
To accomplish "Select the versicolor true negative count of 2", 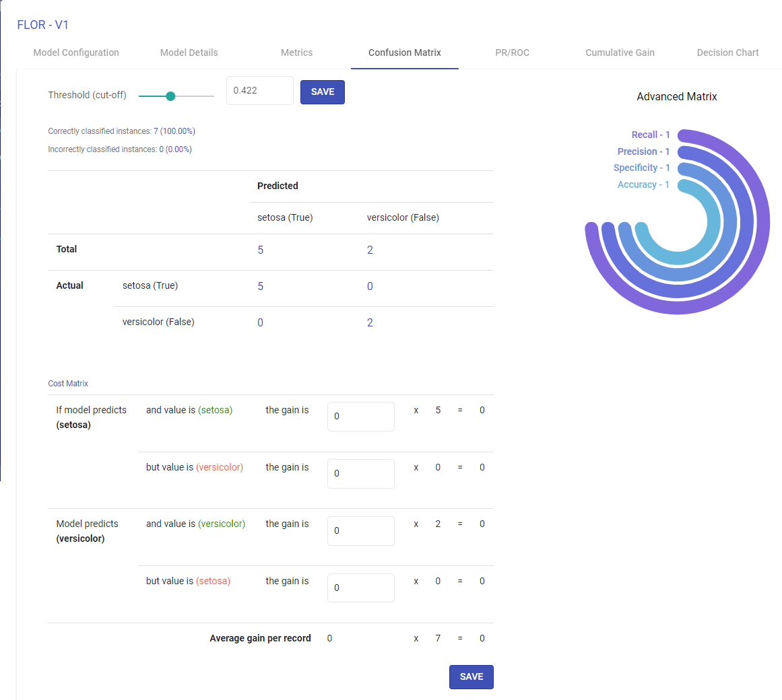I will (369, 322).
